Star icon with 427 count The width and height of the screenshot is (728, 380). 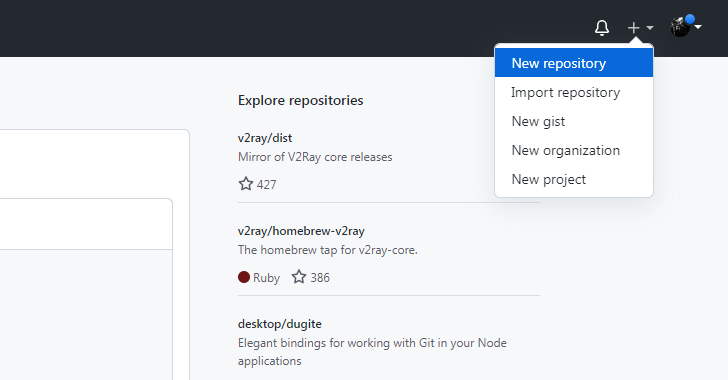(x=246, y=184)
